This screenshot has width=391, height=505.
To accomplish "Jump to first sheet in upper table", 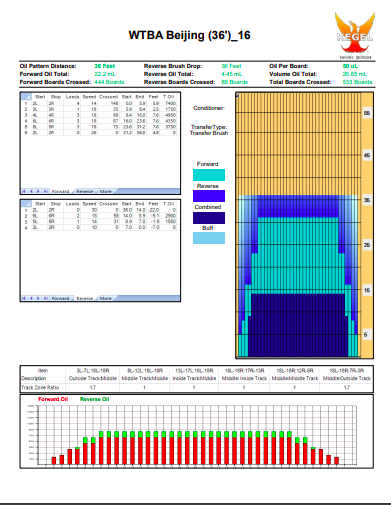I will tap(24, 191).
